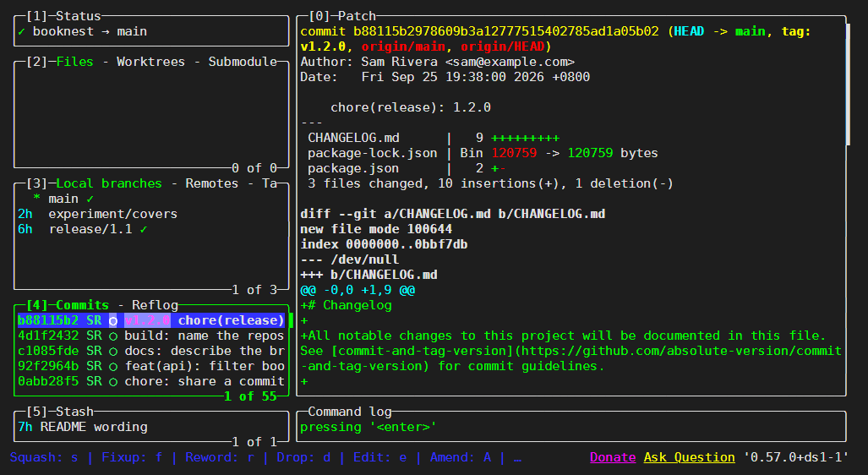The width and height of the screenshot is (868, 475).
Task: Open the Donate link
Action: coord(613,457)
